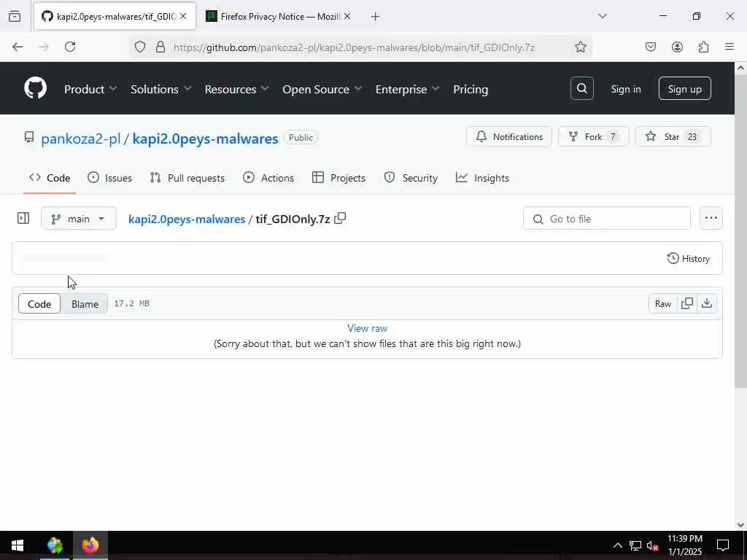Click the padlock site info icon
This screenshot has width=747, height=560.
(160, 47)
